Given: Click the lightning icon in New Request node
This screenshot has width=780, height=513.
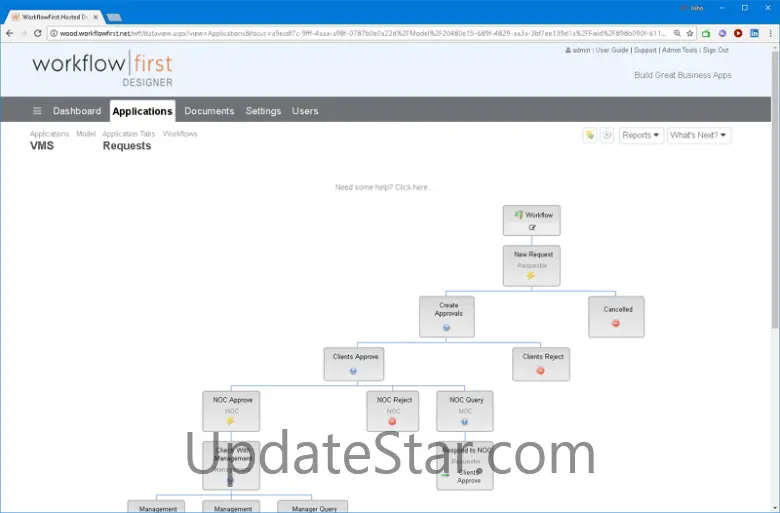Looking at the screenshot, I should point(531,276).
